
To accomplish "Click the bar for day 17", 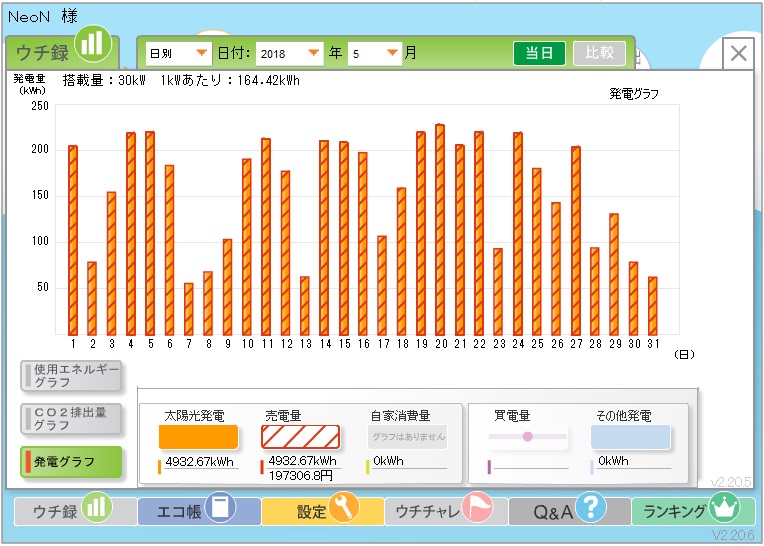I will point(382,285).
